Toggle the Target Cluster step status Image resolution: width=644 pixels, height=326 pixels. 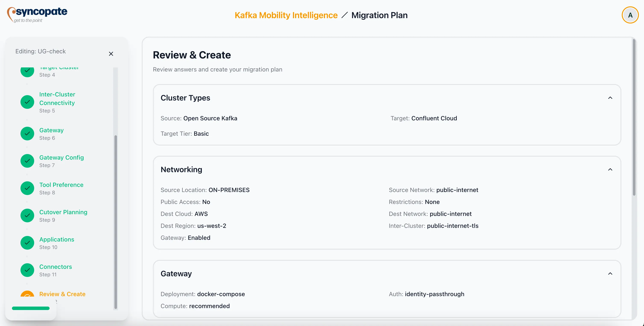27,71
